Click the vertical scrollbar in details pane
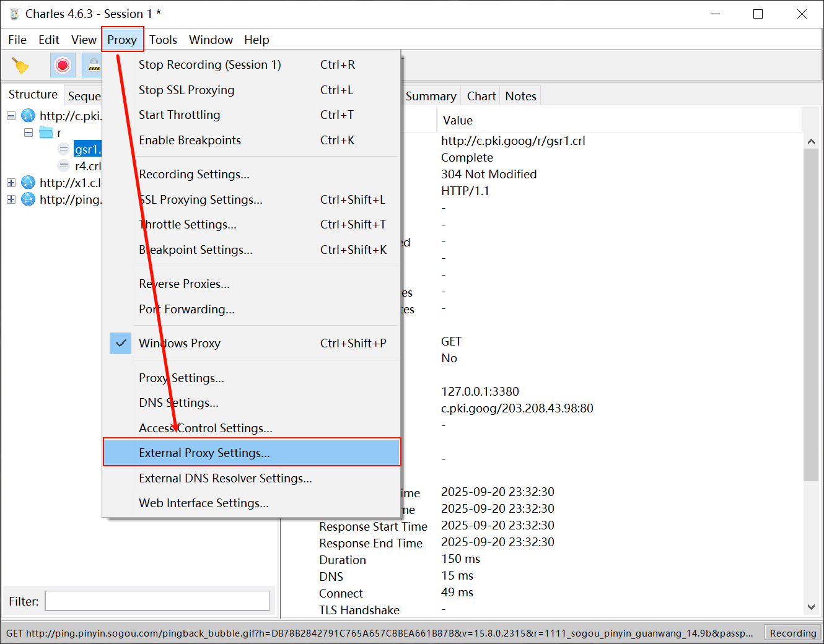 click(x=811, y=315)
